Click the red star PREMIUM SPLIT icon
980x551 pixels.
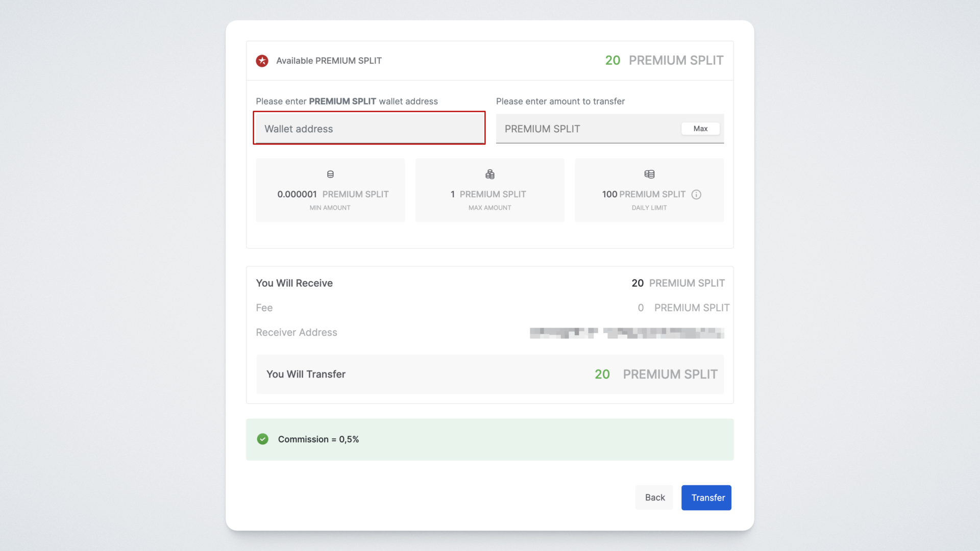[x=262, y=61]
